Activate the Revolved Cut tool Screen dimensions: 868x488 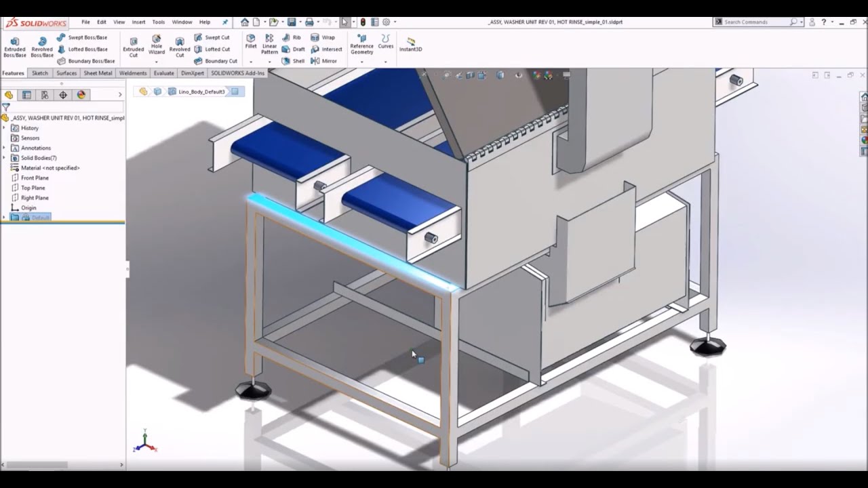click(x=180, y=47)
